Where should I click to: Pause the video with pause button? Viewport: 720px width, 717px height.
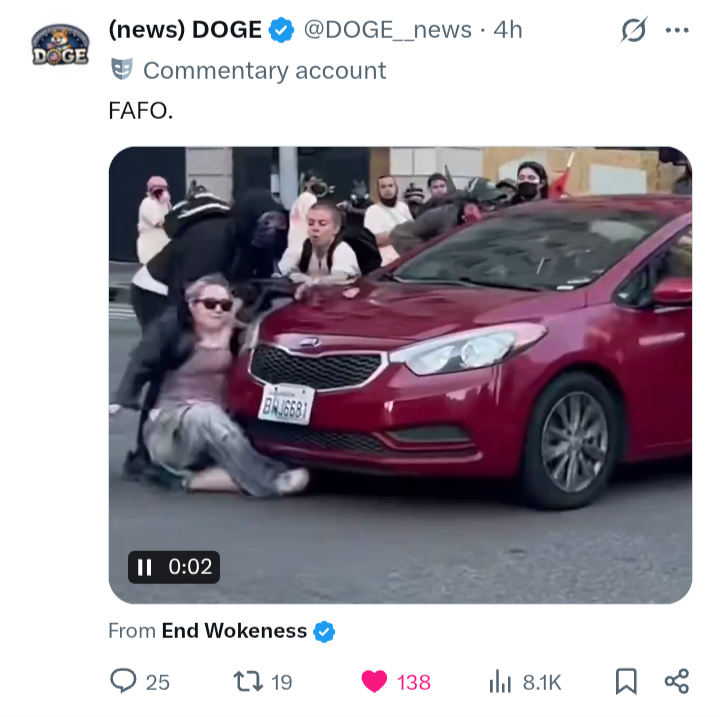tap(145, 567)
